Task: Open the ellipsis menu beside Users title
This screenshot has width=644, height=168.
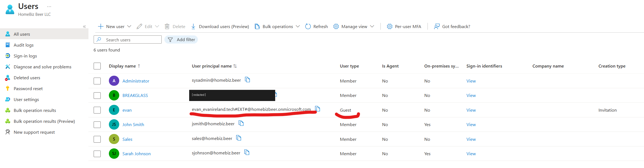Action: coord(49,7)
